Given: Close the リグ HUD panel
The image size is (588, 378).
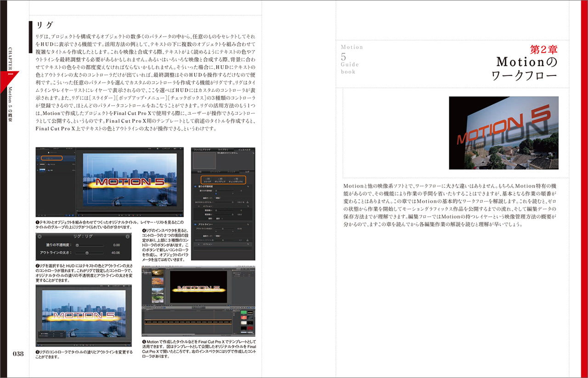Looking at the screenshot, I should (40, 237).
